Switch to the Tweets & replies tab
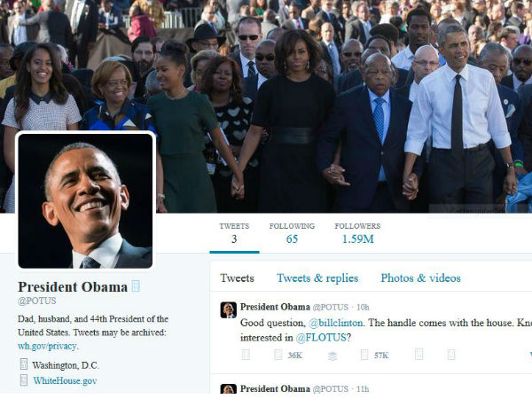The height and width of the screenshot is (399, 532). 317,278
